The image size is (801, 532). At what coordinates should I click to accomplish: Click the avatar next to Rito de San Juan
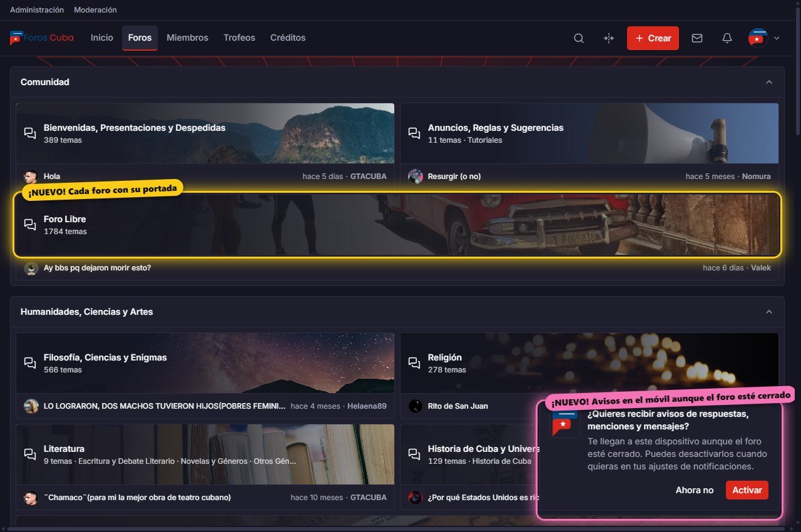click(x=416, y=406)
